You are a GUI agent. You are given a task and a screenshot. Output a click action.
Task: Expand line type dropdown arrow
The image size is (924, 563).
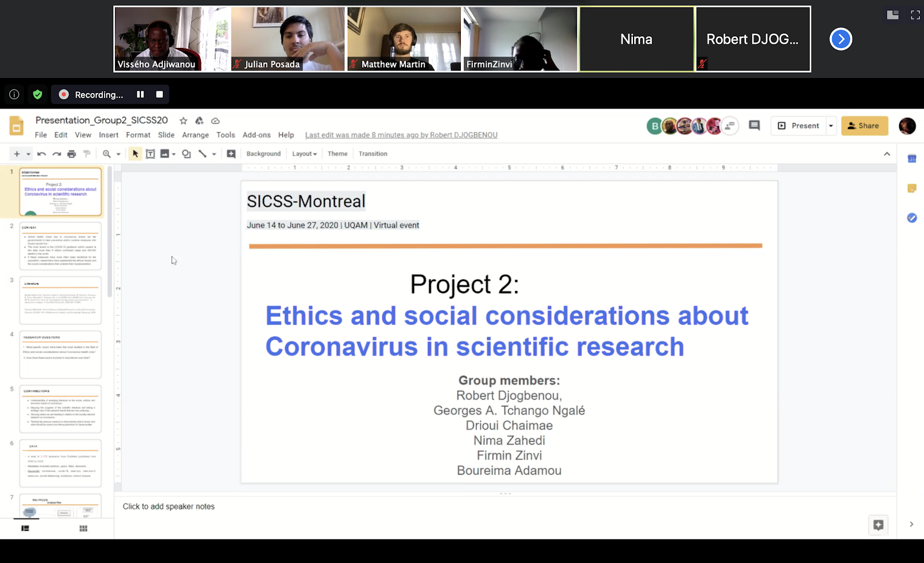[x=214, y=154]
